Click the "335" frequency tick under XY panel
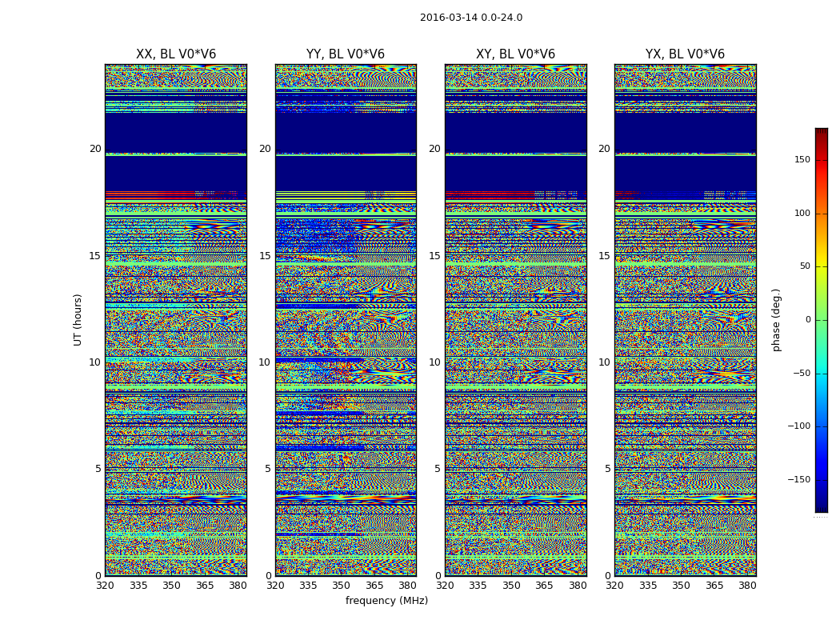This screenshot has height=640, width=840. click(478, 586)
